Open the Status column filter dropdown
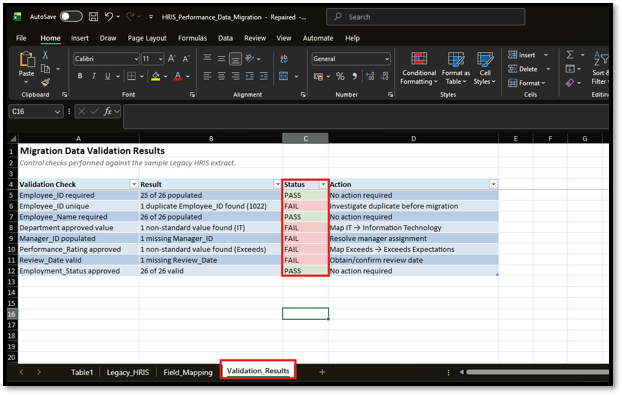 click(x=323, y=184)
